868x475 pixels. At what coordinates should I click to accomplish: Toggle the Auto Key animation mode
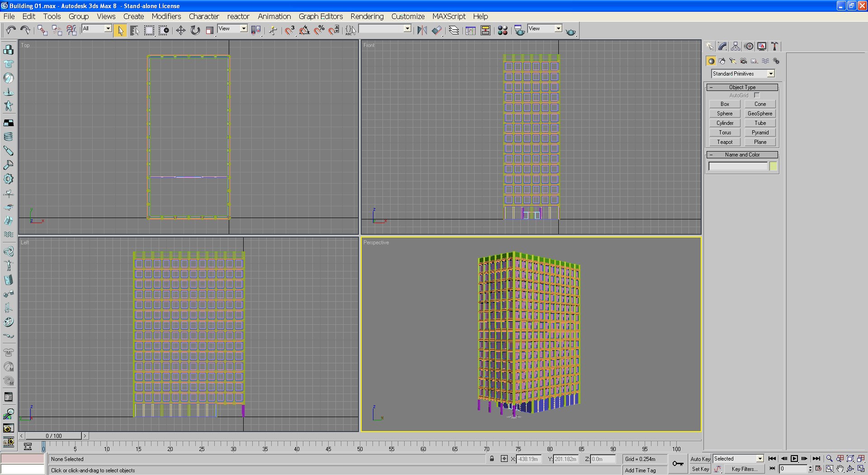click(x=700, y=459)
